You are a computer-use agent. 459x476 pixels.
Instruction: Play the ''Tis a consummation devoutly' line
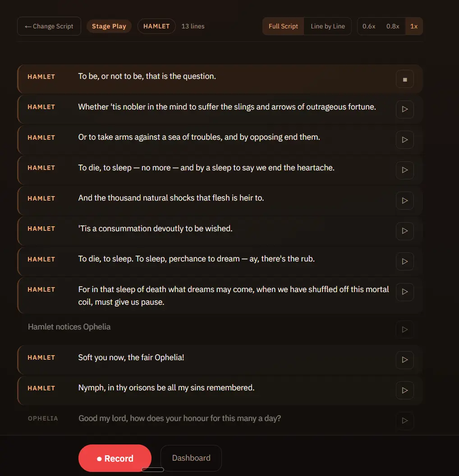(404, 231)
